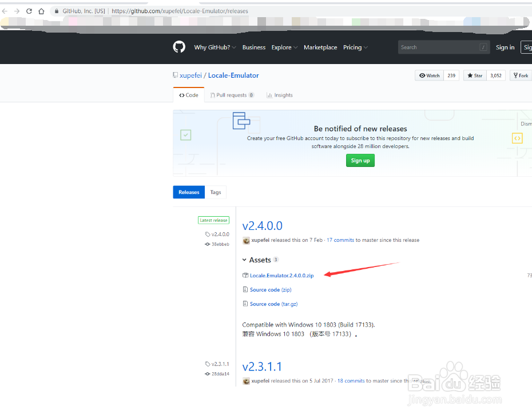Click the browser back arrow
The width and height of the screenshot is (532, 418).
5,11
